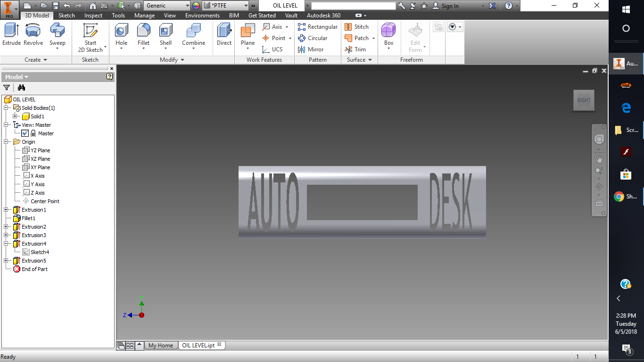
Task: Select Rectangular pattern tool
Action: 318,27
